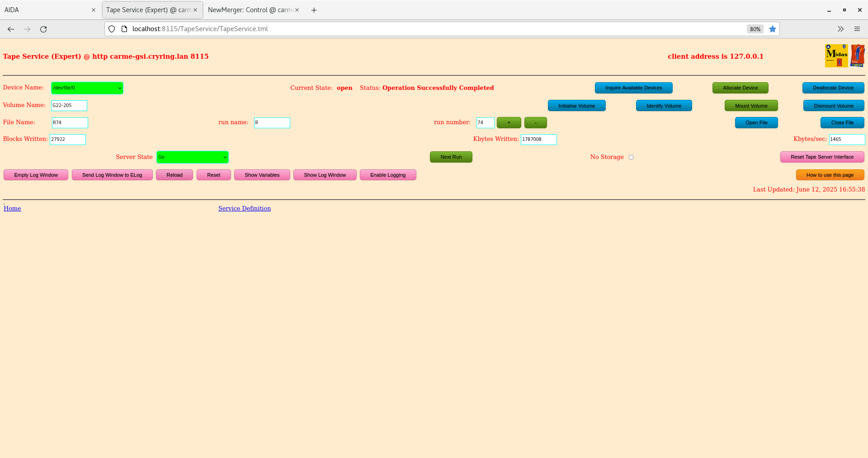Open the browser hamburger menu

857,29
